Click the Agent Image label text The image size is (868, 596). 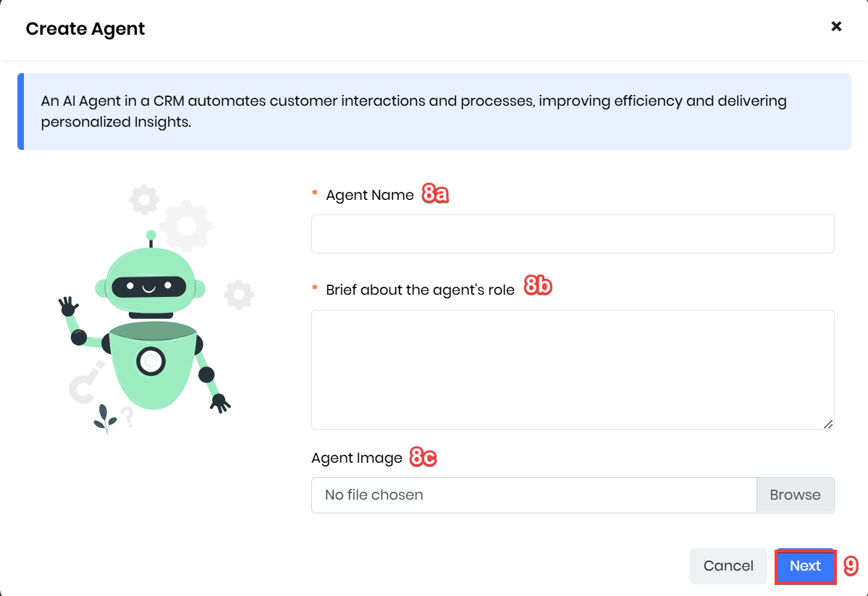point(356,458)
